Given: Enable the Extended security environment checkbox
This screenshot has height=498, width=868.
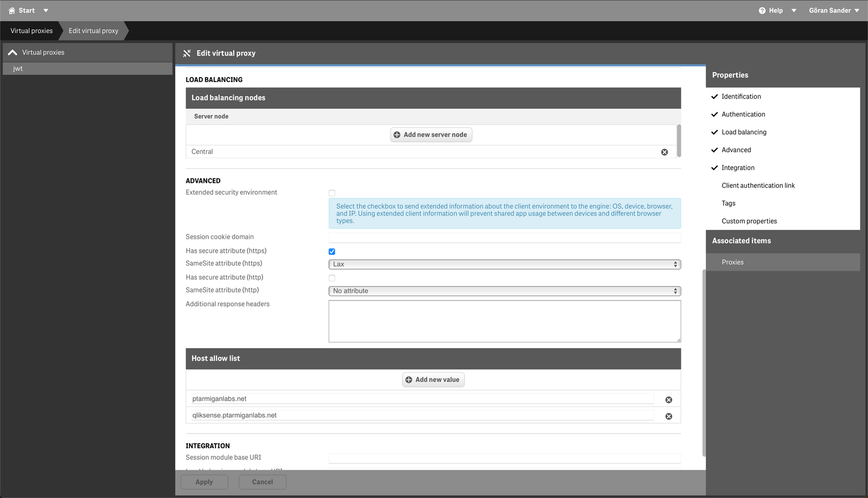Looking at the screenshot, I should click(331, 193).
